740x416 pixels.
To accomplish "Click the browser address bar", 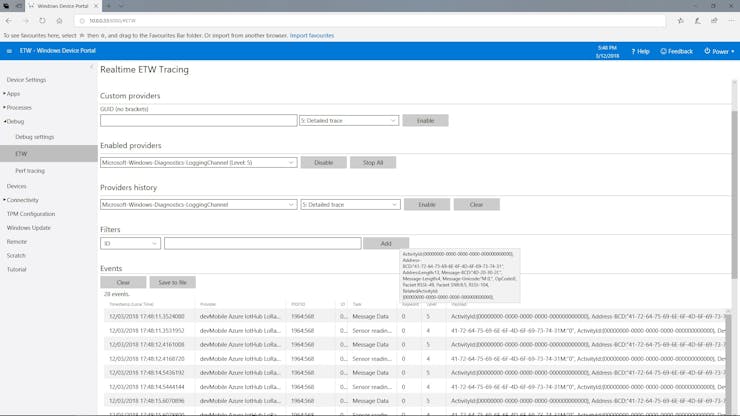I will click(370, 21).
